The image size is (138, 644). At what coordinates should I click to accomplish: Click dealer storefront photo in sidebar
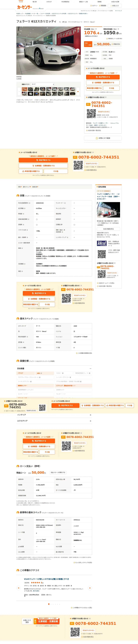point(108,210)
